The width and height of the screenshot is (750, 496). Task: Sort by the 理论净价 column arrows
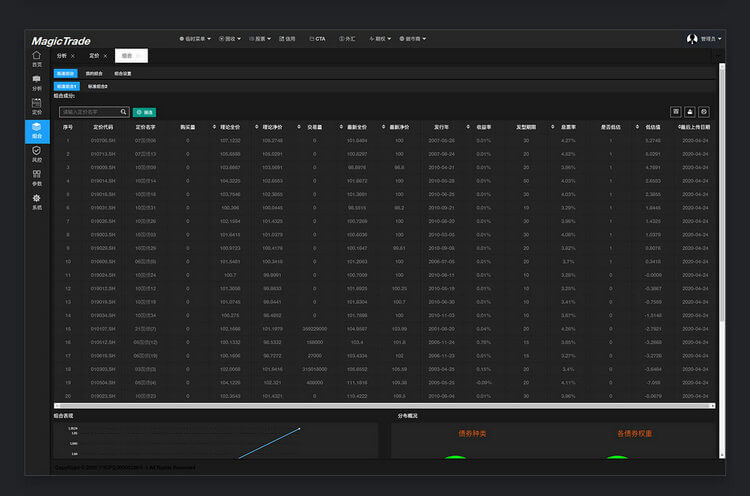click(x=257, y=127)
